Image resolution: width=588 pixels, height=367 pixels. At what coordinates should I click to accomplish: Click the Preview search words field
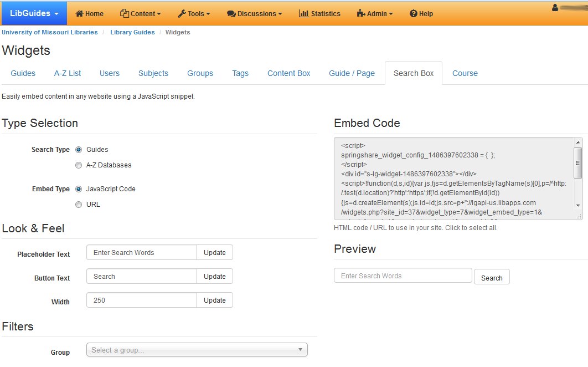pos(403,276)
